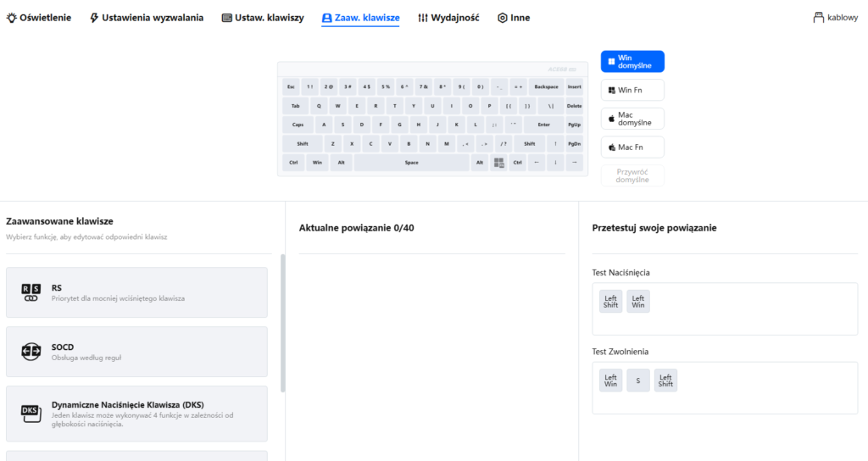This screenshot has height=461, width=868.
Task: Choose the Win Fn layer
Action: coord(632,90)
